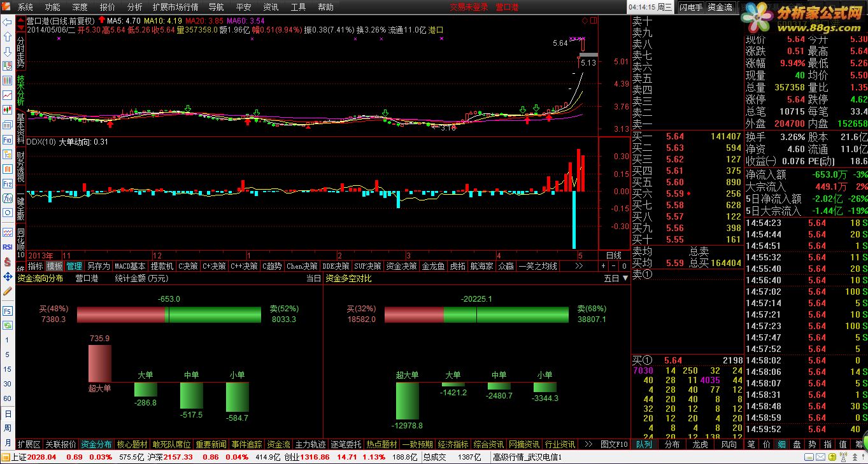Viewport: 868px width, 464px height.
Task: Click the 闪电手 button
Action: (x=690, y=7)
